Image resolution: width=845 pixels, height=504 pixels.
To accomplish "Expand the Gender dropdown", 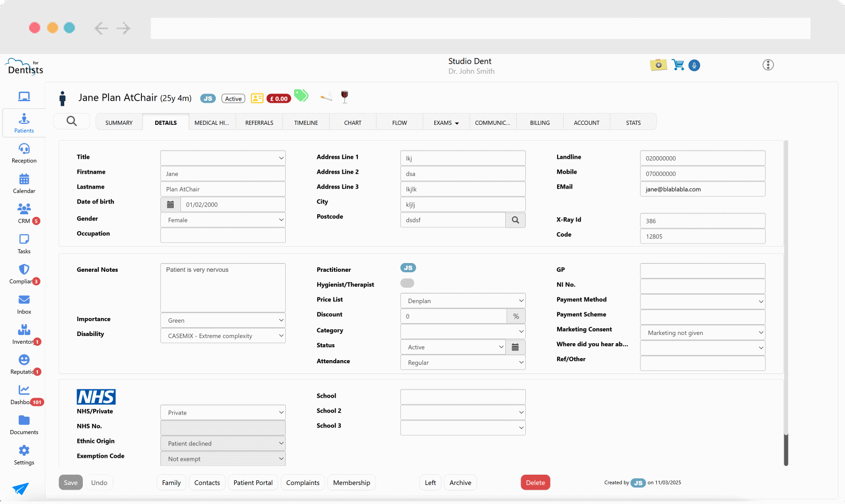I will click(223, 220).
